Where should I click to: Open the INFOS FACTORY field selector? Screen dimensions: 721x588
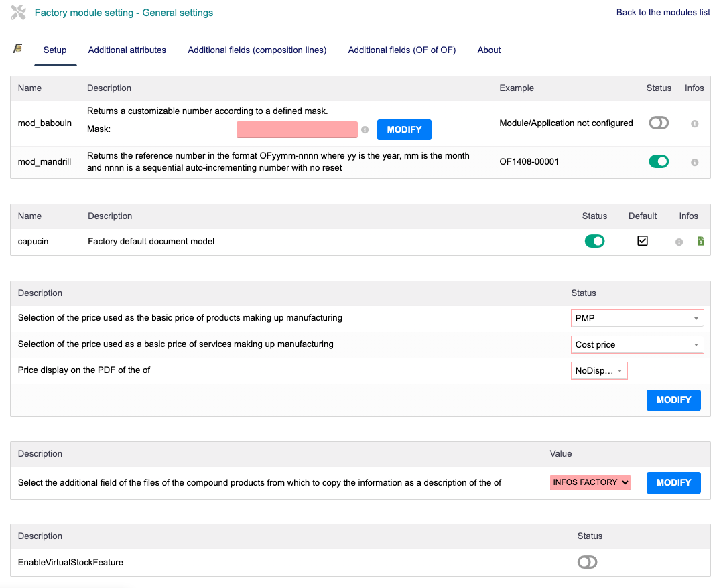[590, 482]
